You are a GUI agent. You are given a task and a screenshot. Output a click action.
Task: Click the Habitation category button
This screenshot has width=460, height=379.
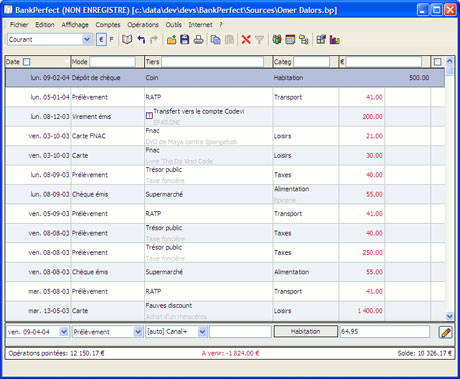click(305, 331)
